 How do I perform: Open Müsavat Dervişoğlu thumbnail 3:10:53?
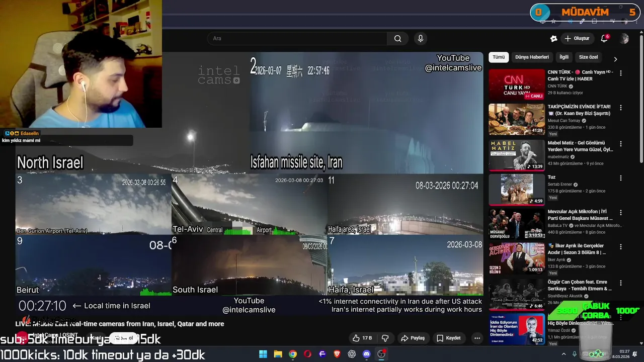[x=517, y=224]
